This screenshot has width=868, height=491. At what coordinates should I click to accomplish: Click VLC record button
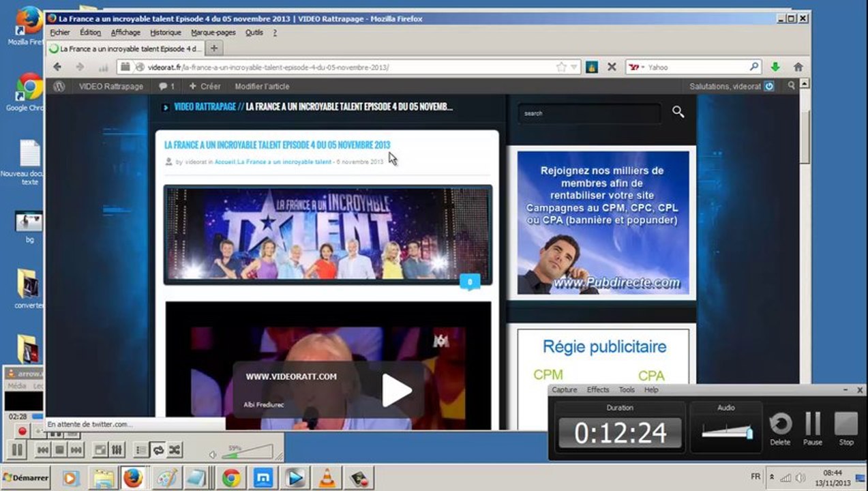point(22,431)
